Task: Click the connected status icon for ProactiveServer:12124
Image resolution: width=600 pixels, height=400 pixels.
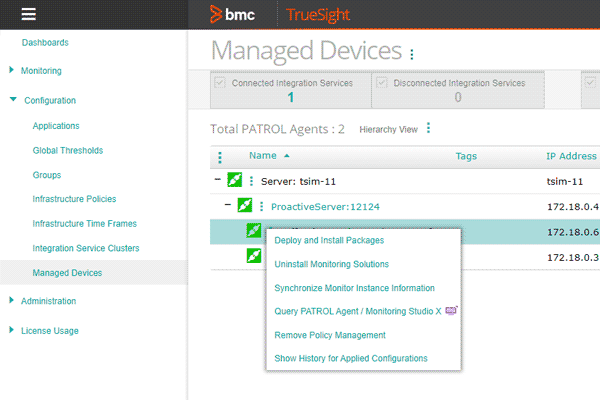Action: pyautogui.click(x=245, y=205)
